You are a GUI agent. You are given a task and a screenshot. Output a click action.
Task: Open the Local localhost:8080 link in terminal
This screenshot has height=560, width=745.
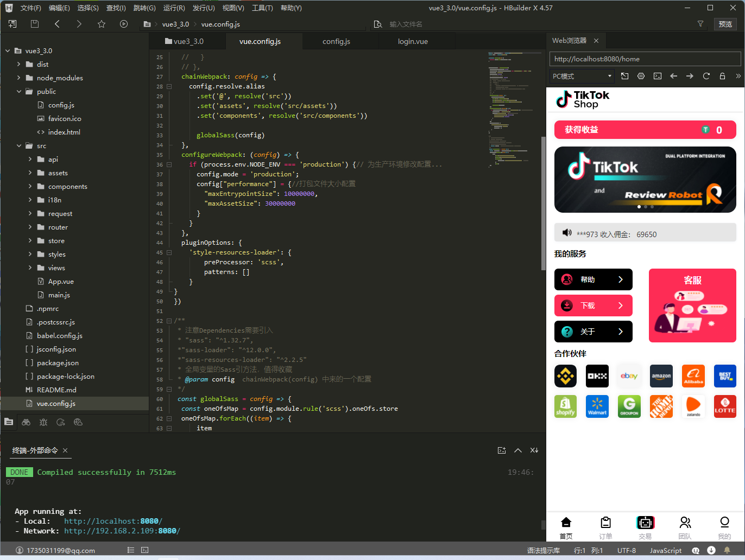[x=113, y=521]
